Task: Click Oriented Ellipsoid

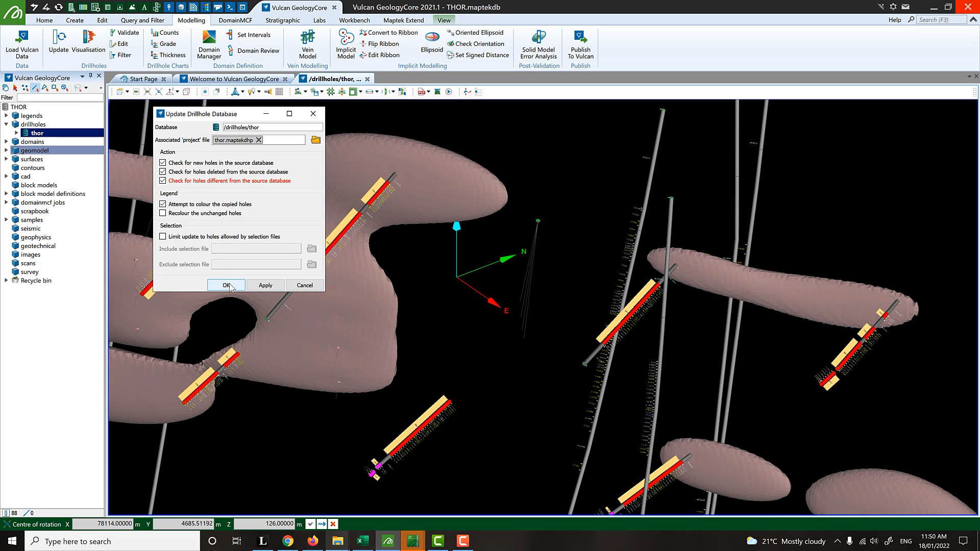Action: [x=475, y=33]
